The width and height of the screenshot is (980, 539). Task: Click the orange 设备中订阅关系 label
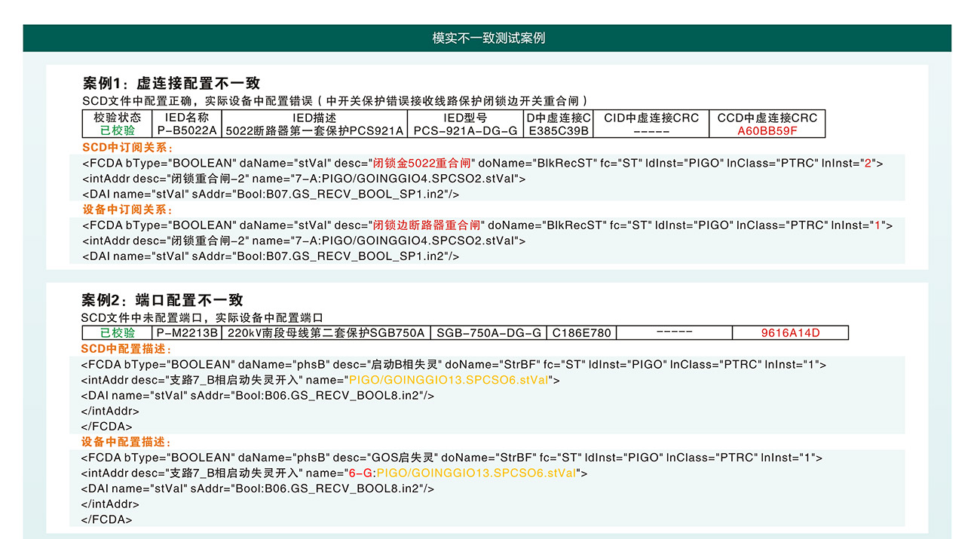[127, 210]
